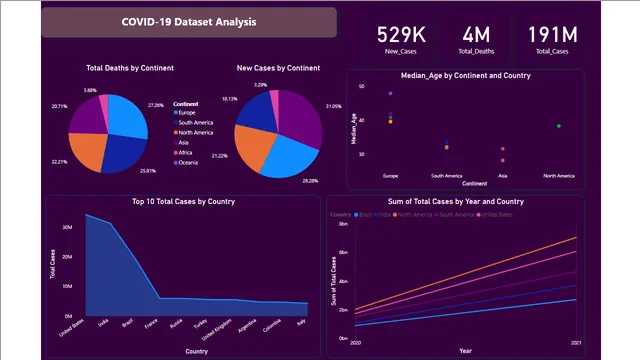Click India on the area chart axis

(x=103, y=323)
